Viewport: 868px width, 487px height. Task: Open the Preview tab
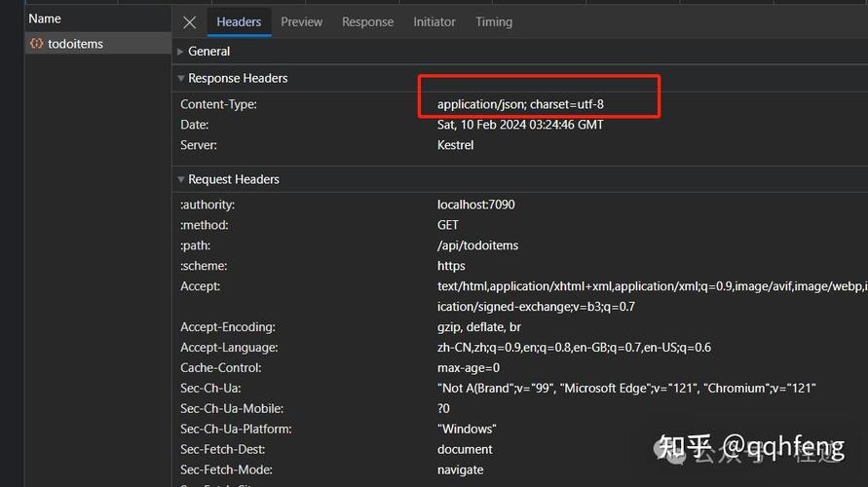(x=301, y=21)
